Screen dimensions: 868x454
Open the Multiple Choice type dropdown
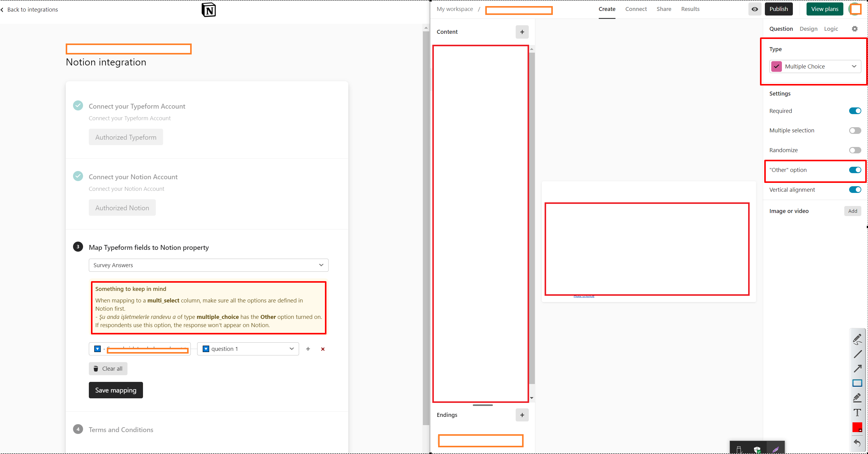(x=815, y=66)
